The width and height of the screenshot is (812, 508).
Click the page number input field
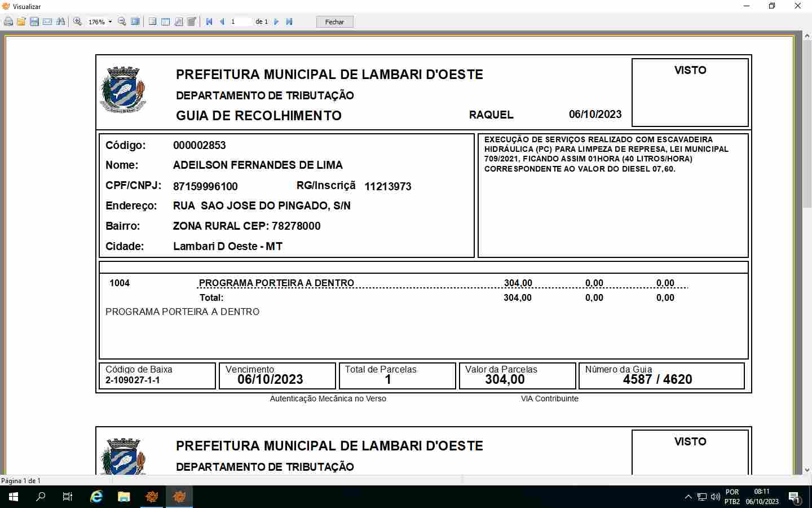pos(240,22)
